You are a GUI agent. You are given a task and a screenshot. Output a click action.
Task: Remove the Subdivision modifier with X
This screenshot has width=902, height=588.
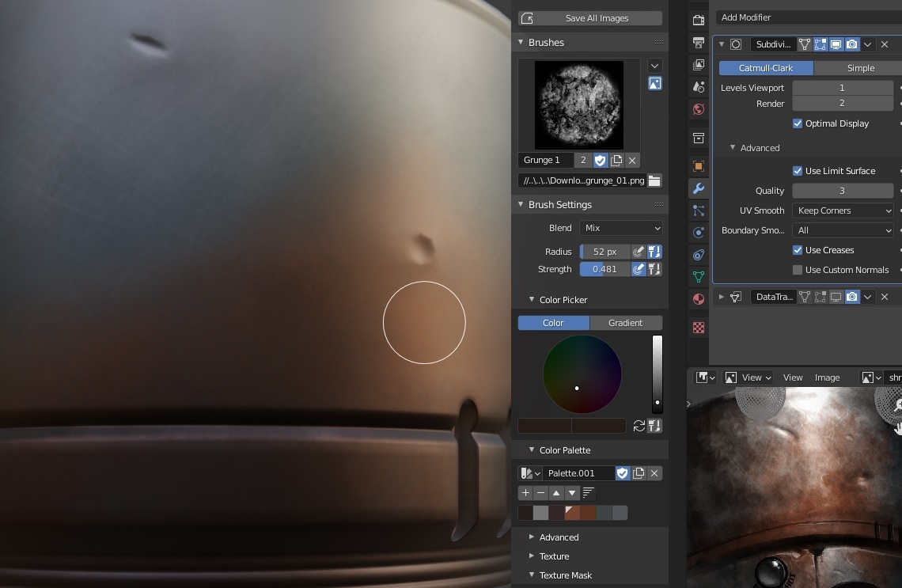(x=885, y=44)
